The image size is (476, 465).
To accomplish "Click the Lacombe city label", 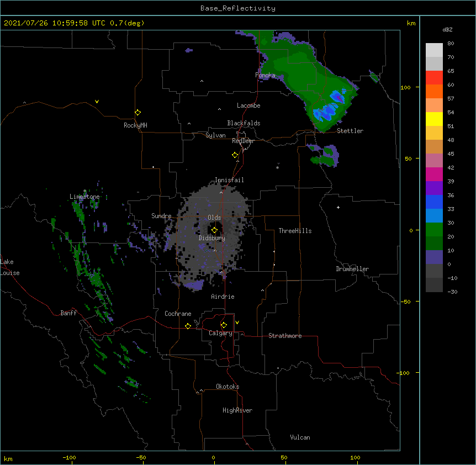I will coord(248,105).
